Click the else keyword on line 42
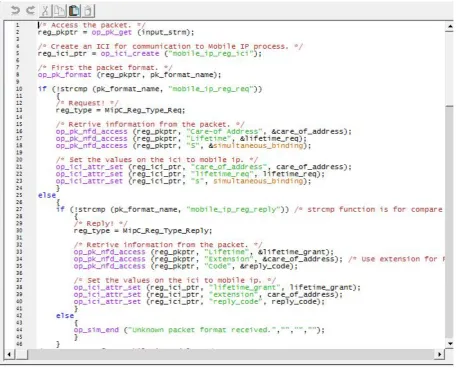The image size is (456, 369). pyautogui.click(x=65, y=316)
